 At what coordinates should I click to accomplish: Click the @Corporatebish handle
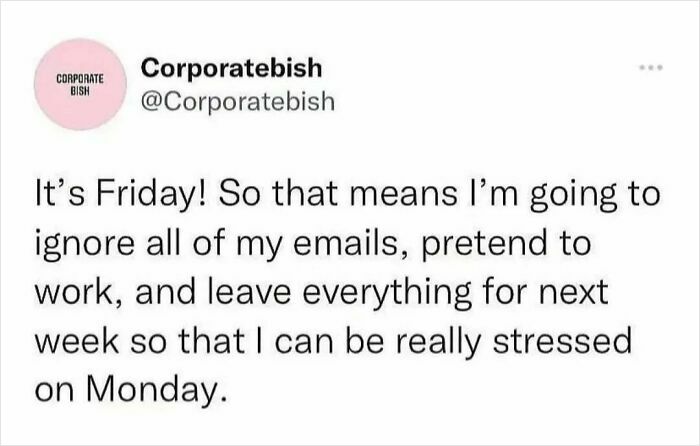tap(238, 101)
